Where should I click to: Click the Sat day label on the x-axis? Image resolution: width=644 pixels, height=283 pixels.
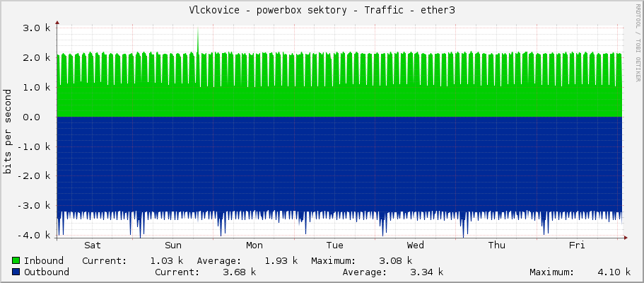pyautogui.click(x=93, y=246)
